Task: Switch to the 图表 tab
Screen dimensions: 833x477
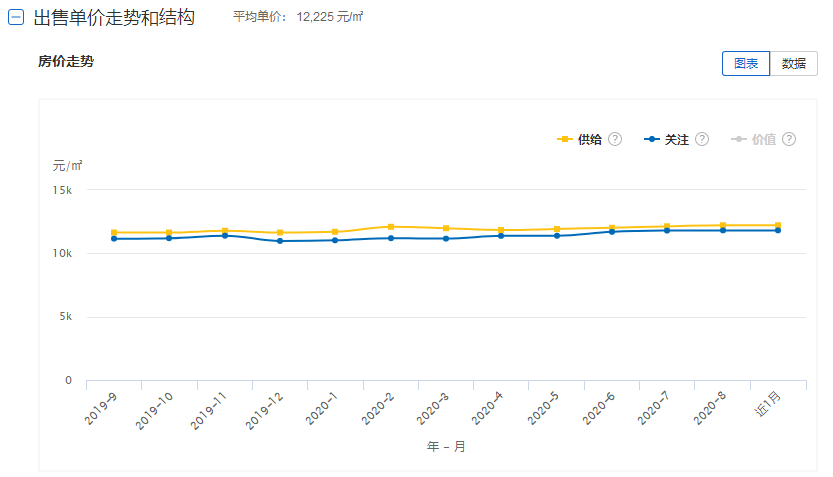Action: [746, 63]
